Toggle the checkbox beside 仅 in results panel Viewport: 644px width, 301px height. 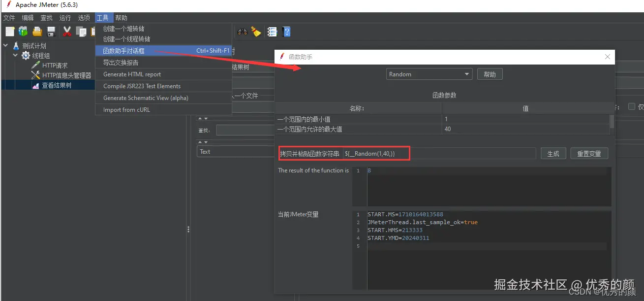(x=631, y=106)
